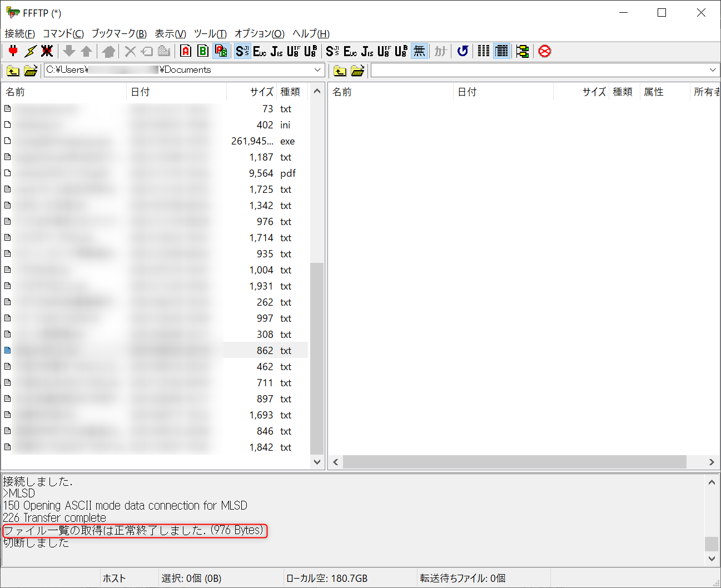Click the Disconnect icon with crossed-out plug
721x588 pixels.
click(47, 51)
